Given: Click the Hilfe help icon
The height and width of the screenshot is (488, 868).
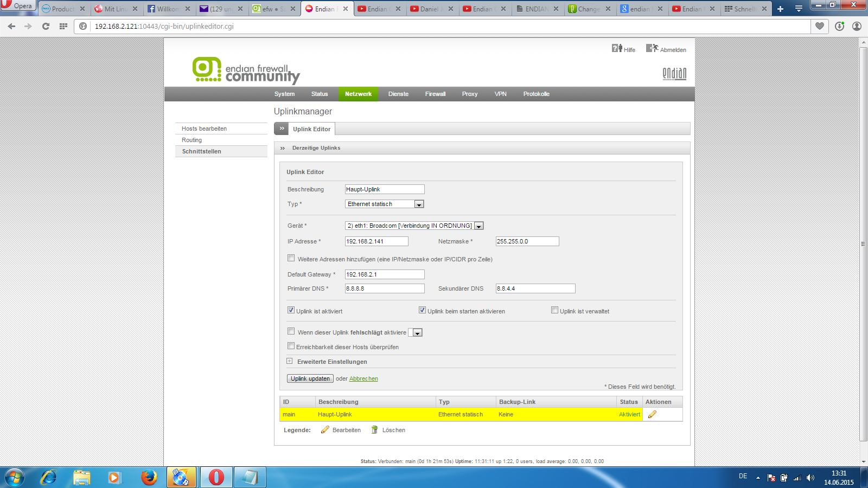Looking at the screenshot, I should pyautogui.click(x=617, y=48).
